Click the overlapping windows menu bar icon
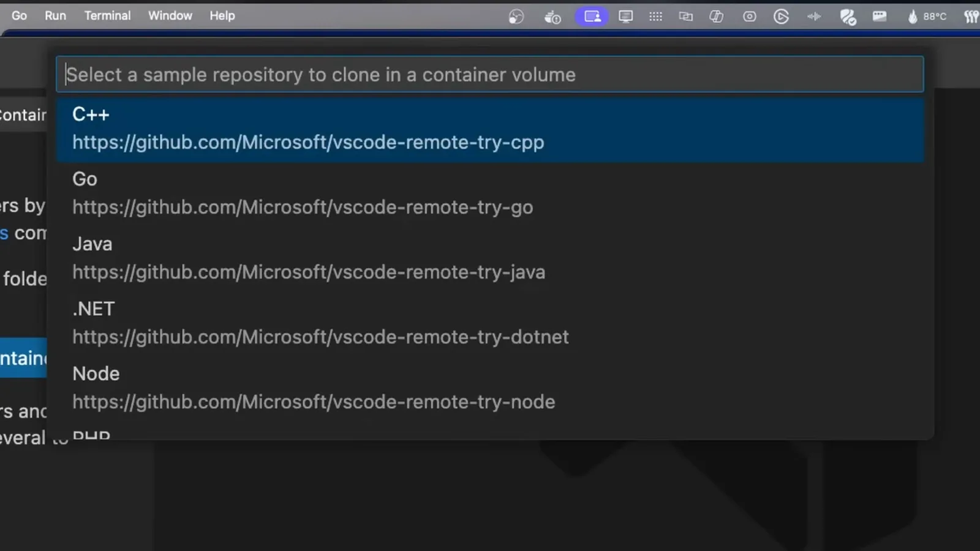The image size is (980, 551). tap(685, 17)
